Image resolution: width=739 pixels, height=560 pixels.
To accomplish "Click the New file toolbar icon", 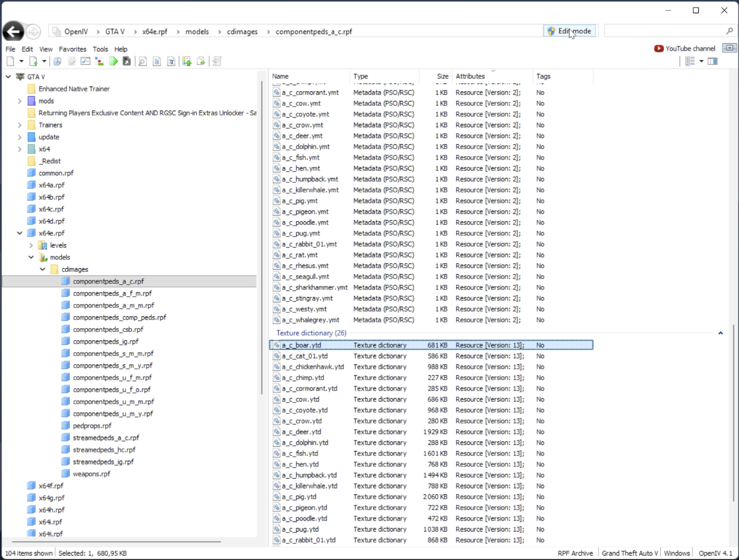I will [x=10, y=61].
